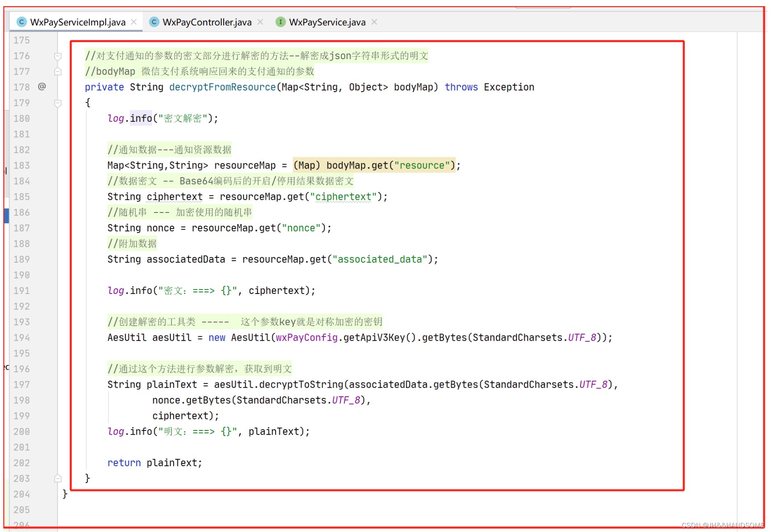Click the class icon on WxPayServiceImpl.java tab
Image resolution: width=771 pixels, height=532 pixels.
click(21, 22)
